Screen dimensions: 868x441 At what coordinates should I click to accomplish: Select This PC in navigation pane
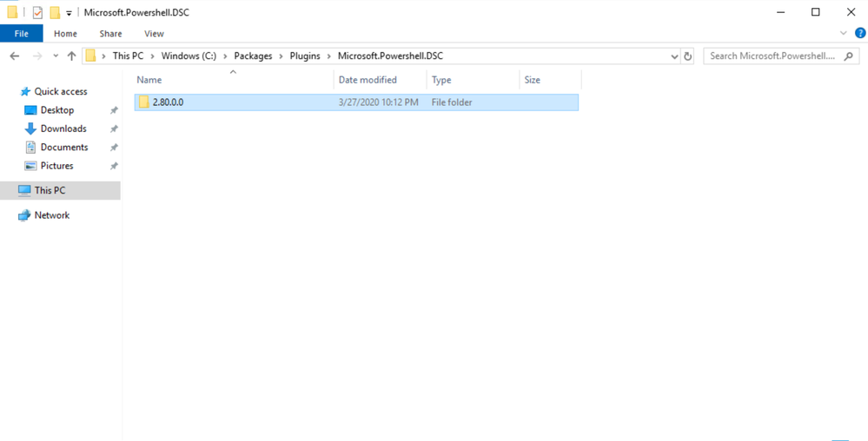[x=60, y=190]
